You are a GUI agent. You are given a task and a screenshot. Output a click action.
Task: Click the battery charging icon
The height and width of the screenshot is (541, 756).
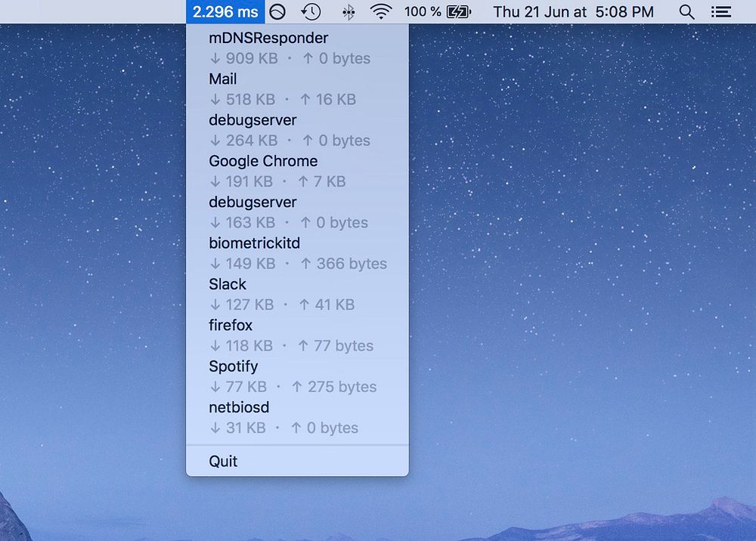point(459,11)
